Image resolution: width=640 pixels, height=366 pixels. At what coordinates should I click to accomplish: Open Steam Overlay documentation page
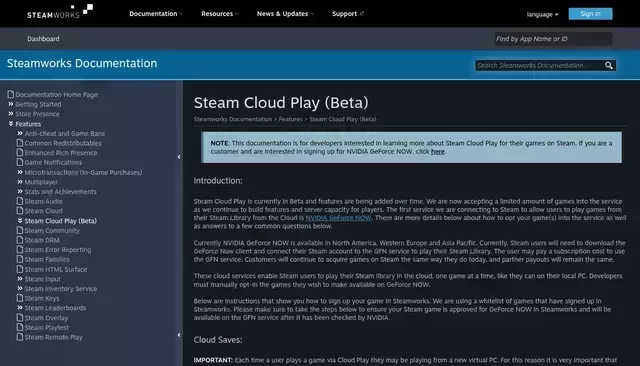coord(46,317)
